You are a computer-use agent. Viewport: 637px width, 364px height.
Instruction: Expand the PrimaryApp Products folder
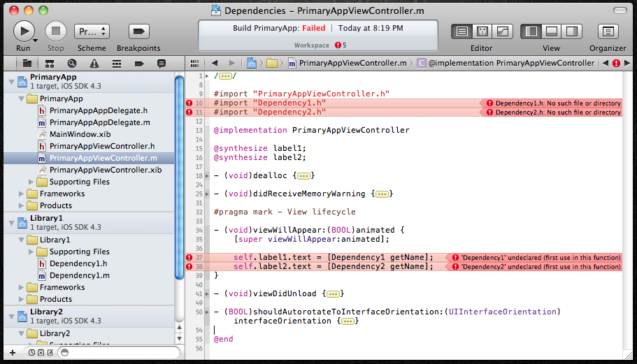tap(21, 205)
